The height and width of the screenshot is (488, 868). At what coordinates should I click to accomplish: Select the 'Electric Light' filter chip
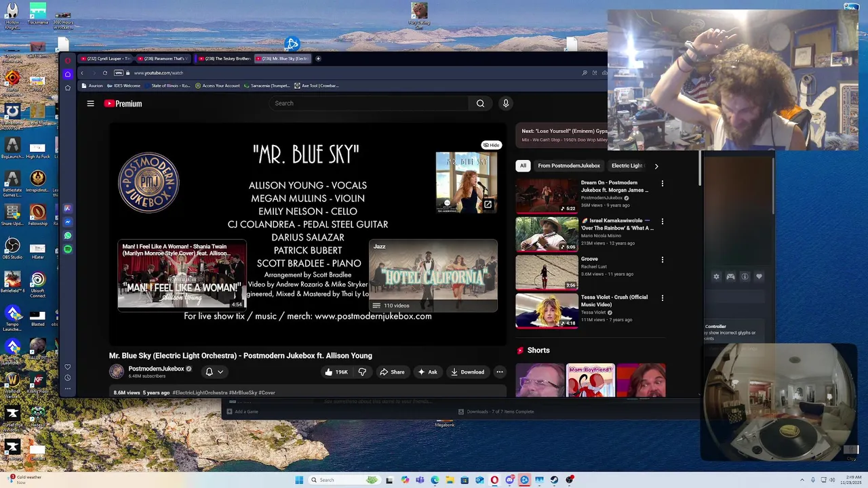point(627,165)
